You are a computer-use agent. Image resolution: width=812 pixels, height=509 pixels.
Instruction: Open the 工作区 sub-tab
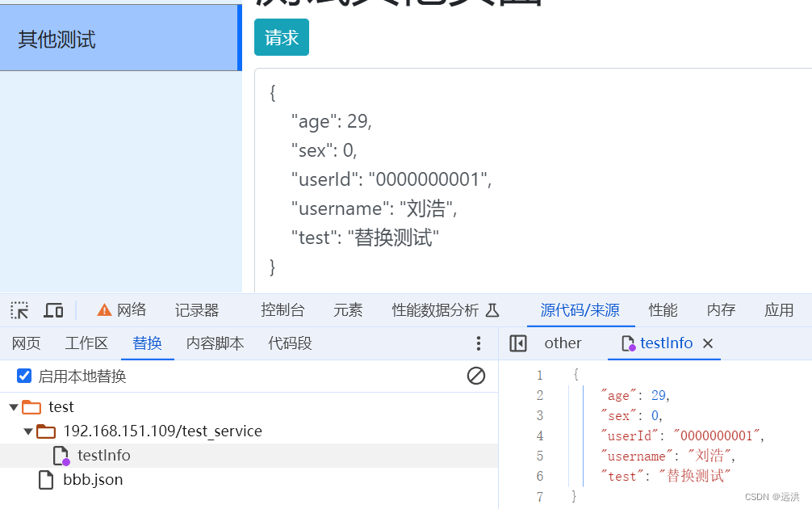86,343
